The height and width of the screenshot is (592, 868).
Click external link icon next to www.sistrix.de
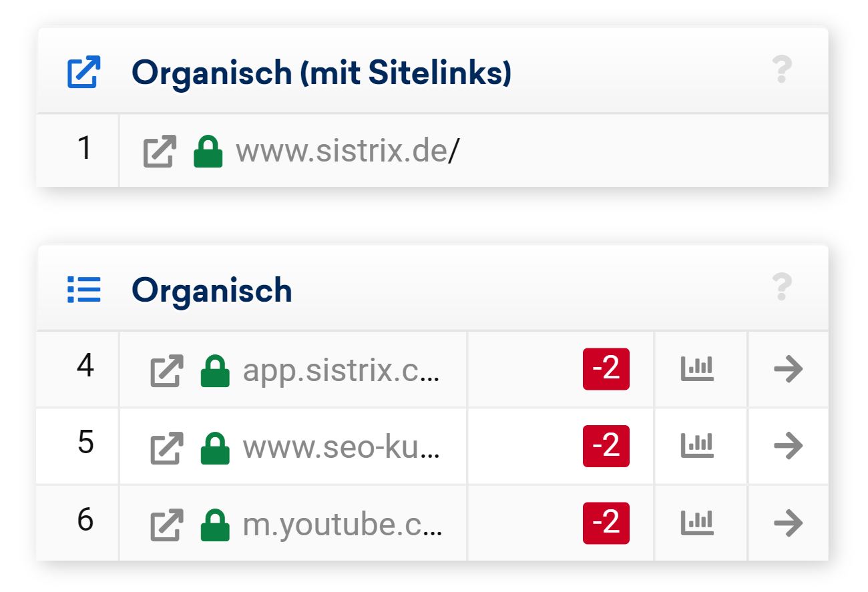pos(160,152)
